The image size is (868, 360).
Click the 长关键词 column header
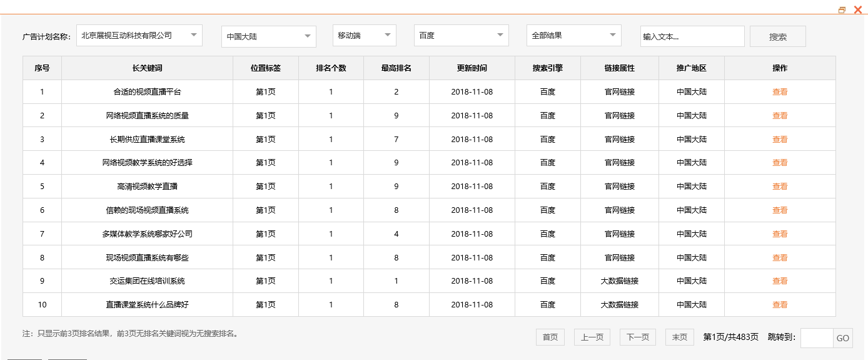[x=147, y=68]
